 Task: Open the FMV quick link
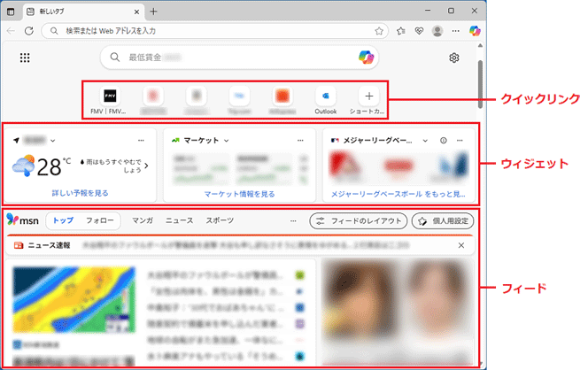(109, 100)
